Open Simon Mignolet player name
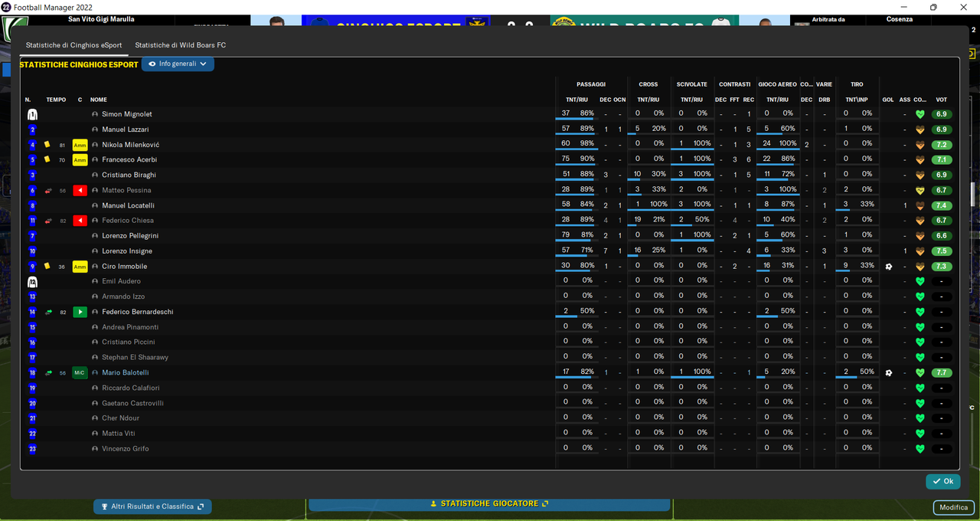Image resolution: width=980 pixels, height=521 pixels. pos(127,114)
